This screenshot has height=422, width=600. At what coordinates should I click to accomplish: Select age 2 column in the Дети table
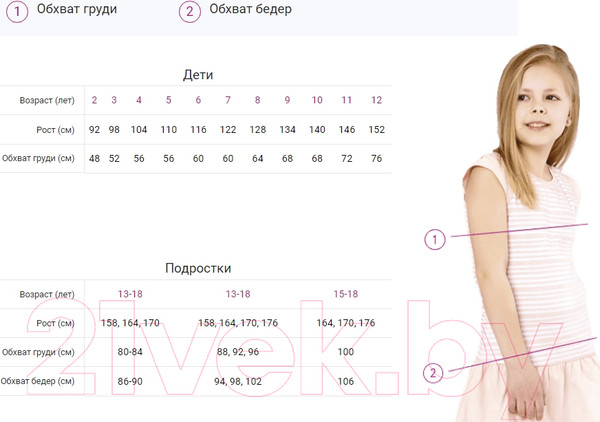pos(94,100)
